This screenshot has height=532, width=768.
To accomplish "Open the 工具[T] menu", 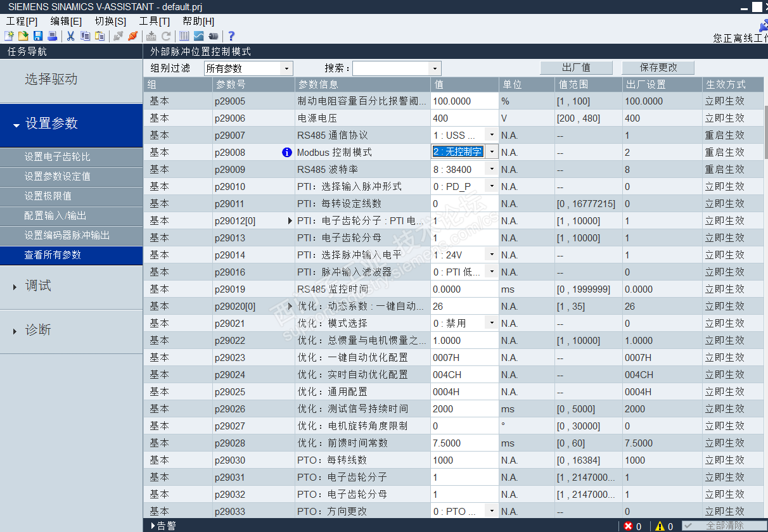I will pyautogui.click(x=155, y=21).
